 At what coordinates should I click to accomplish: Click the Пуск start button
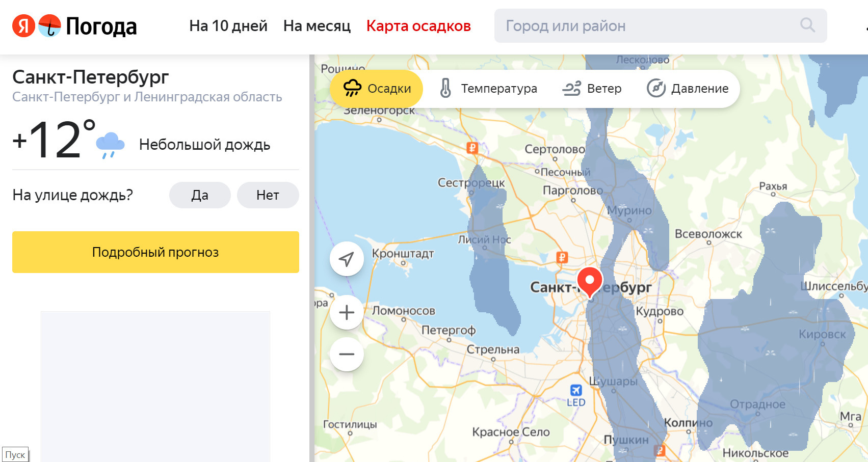tap(15, 454)
